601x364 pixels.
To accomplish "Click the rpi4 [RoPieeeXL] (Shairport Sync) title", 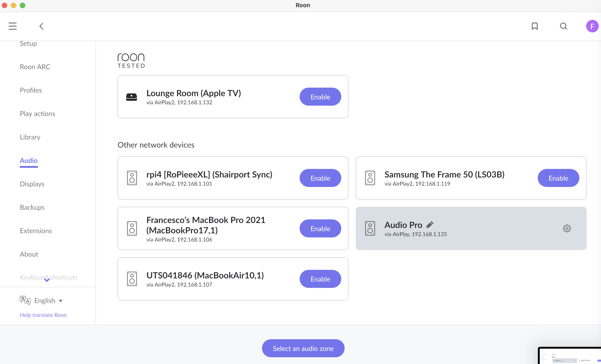I will [209, 174].
